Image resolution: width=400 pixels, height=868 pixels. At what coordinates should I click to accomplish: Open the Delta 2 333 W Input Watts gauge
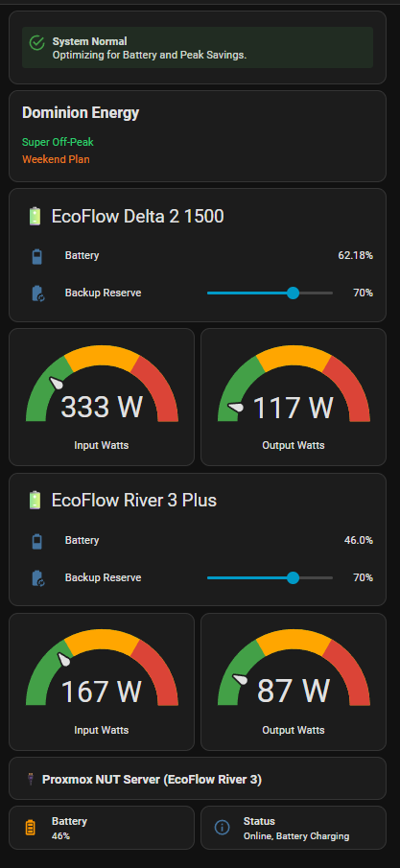(x=102, y=397)
